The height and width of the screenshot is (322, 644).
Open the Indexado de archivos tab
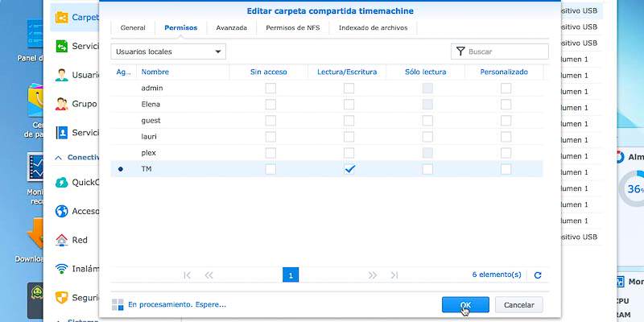point(373,28)
